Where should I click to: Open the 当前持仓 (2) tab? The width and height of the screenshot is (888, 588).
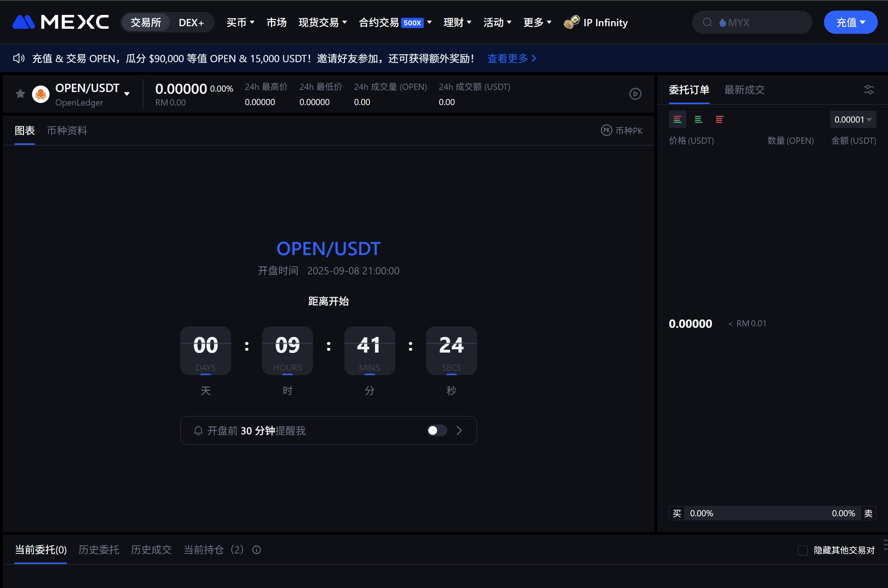click(214, 550)
